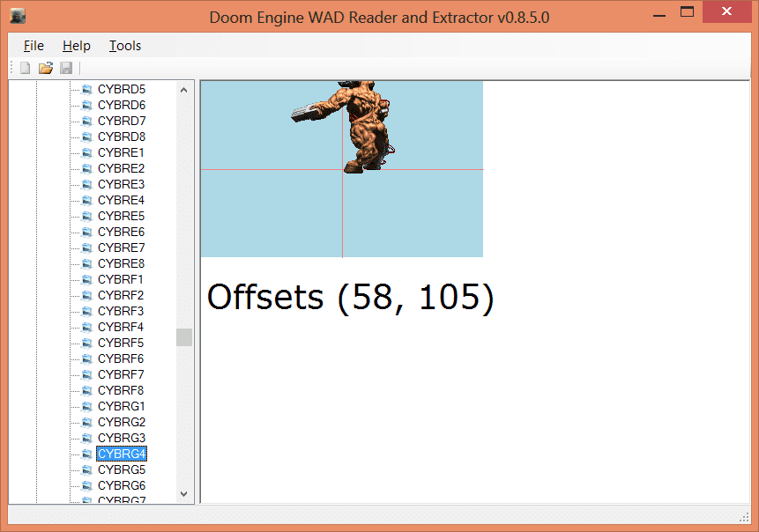The image size is (759, 532).
Task: Click the image icon beside CYBRE2
Action: 87,168
